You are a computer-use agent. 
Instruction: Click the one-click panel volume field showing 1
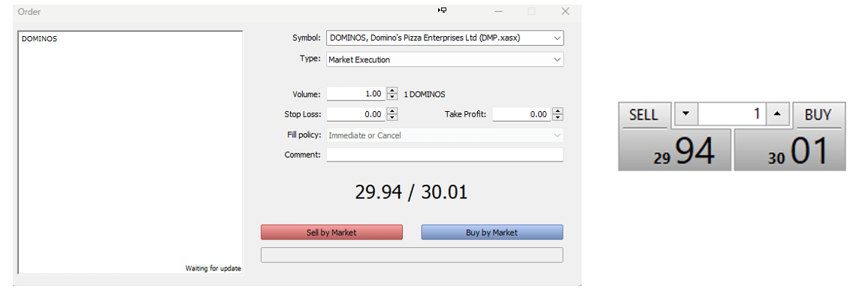730,115
